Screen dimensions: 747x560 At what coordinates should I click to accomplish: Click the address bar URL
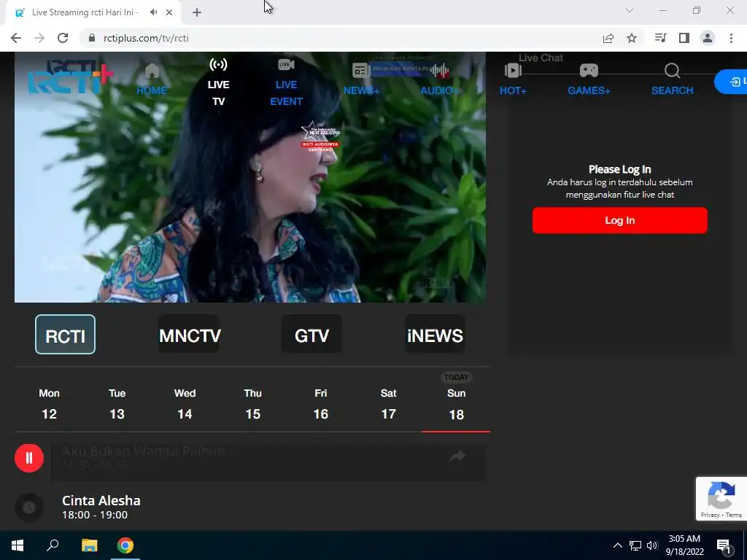point(146,38)
